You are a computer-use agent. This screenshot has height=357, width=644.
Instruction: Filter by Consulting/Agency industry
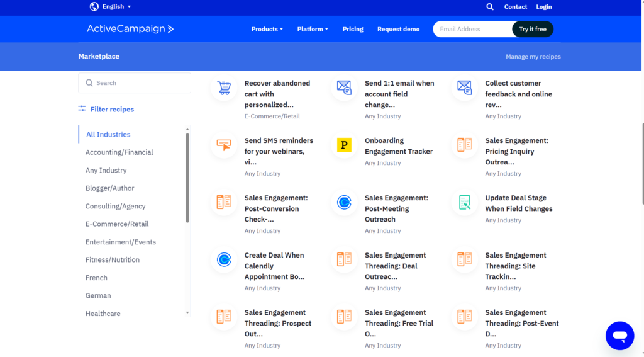click(x=116, y=206)
